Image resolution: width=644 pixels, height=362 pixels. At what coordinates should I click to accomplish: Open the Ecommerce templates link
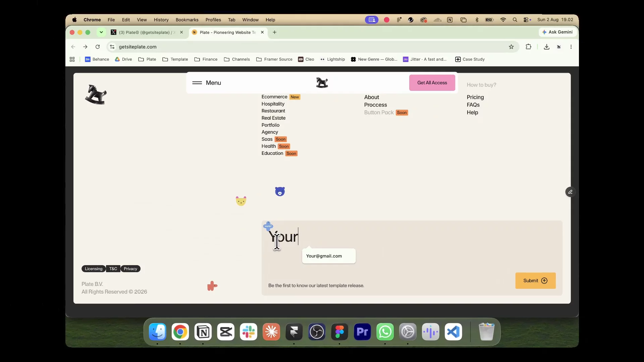pos(274,97)
